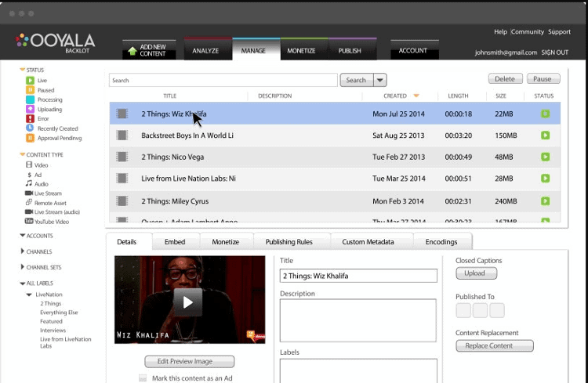Open the ACCOUNT tab
This screenshot has width=588, height=383.
[413, 50]
